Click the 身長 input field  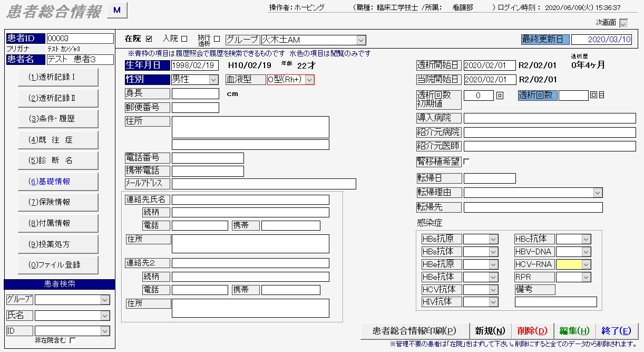coord(195,93)
